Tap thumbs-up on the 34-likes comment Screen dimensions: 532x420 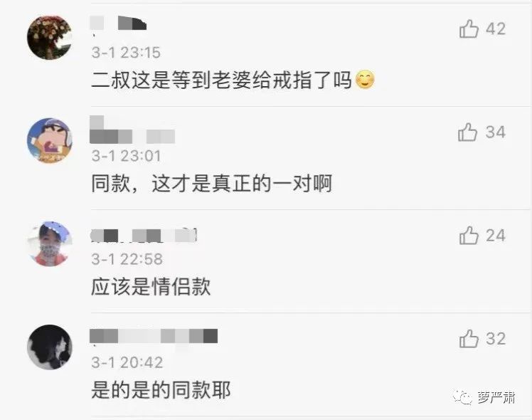point(467,132)
